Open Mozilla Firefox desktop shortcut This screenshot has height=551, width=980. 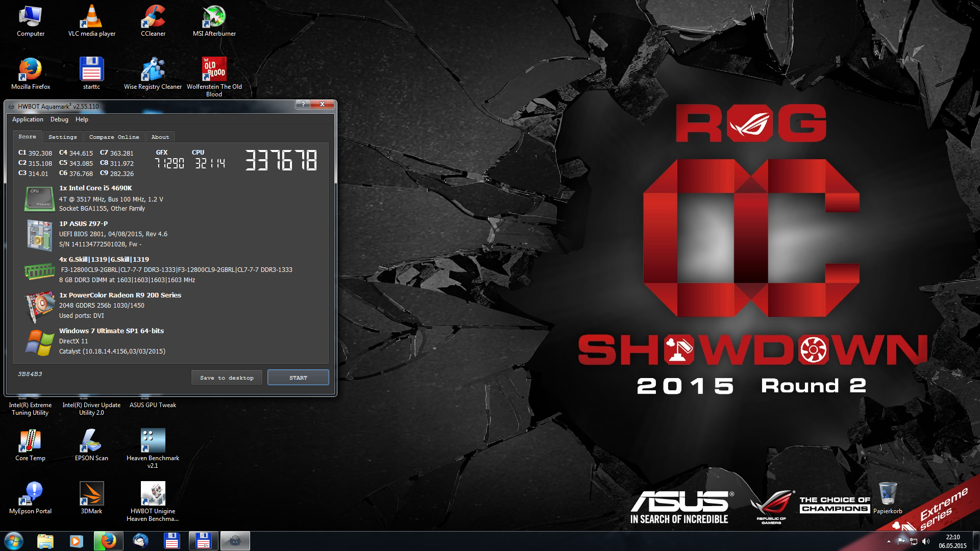[31, 73]
